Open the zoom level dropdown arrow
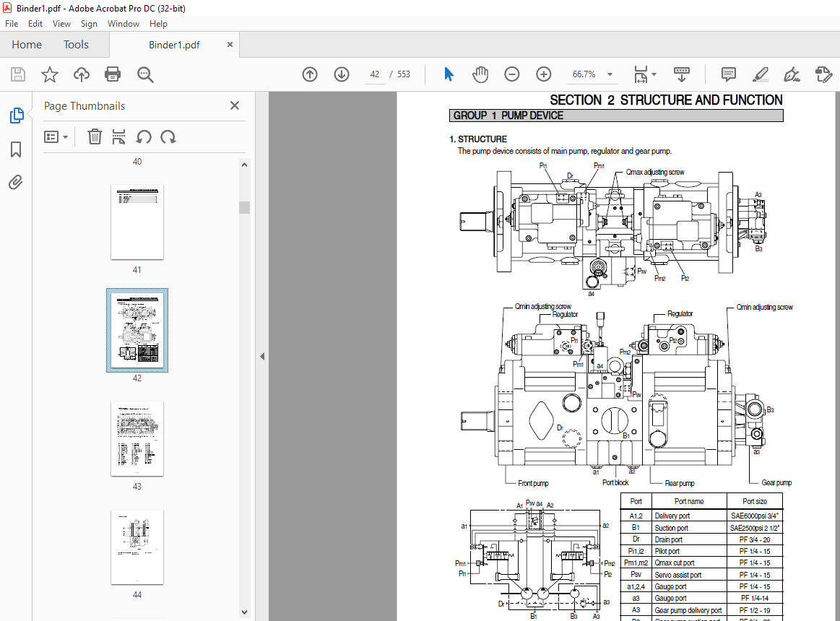The height and width of the screenshot is (621, 840). point(610,74)
